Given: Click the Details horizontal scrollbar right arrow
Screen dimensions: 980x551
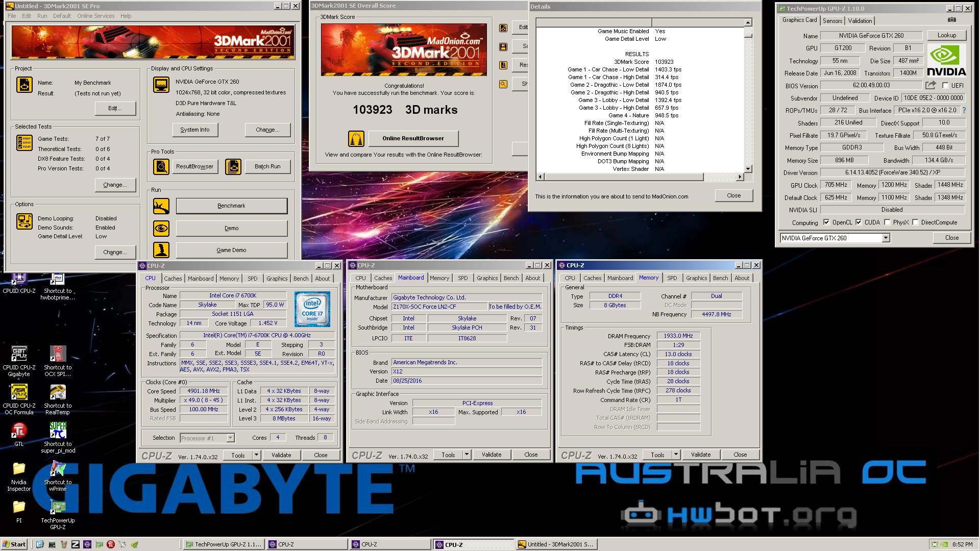Looking at the screenshot, I should (740, 177).
